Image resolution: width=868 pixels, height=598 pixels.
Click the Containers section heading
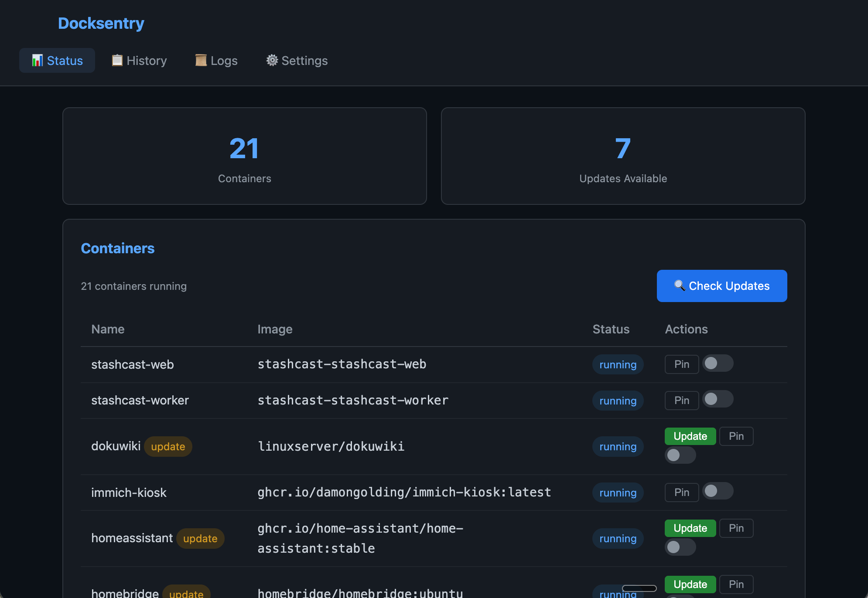tap(118, 248)
